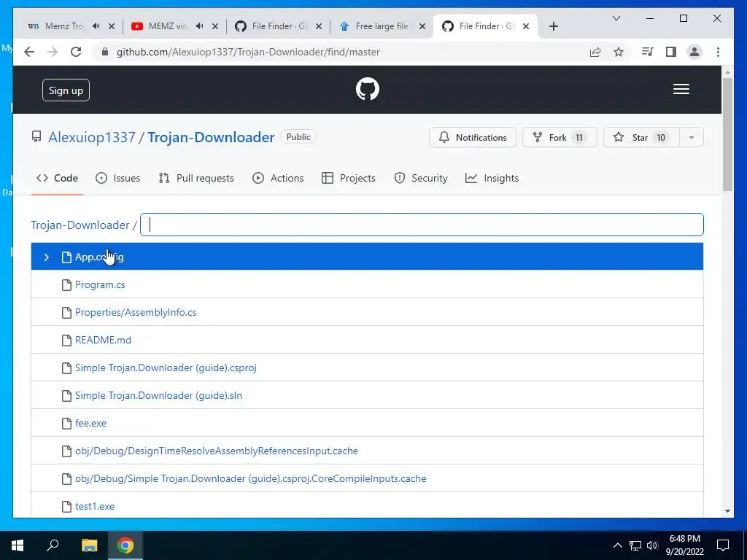Show hidden system tray icons
Image resolution: width=747 pixels, height=560 pixels.
pyautogui.click(x=617, y=545)
